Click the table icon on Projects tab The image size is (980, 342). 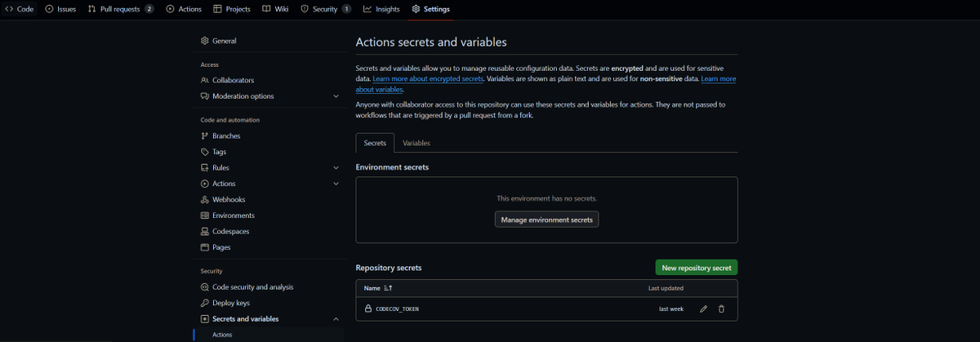[217, 9]
